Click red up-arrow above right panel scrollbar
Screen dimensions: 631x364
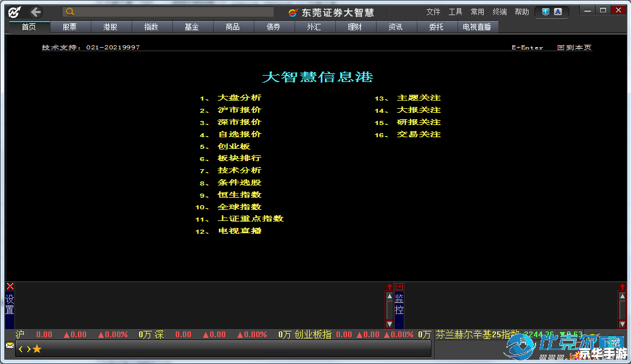point(622,287)
